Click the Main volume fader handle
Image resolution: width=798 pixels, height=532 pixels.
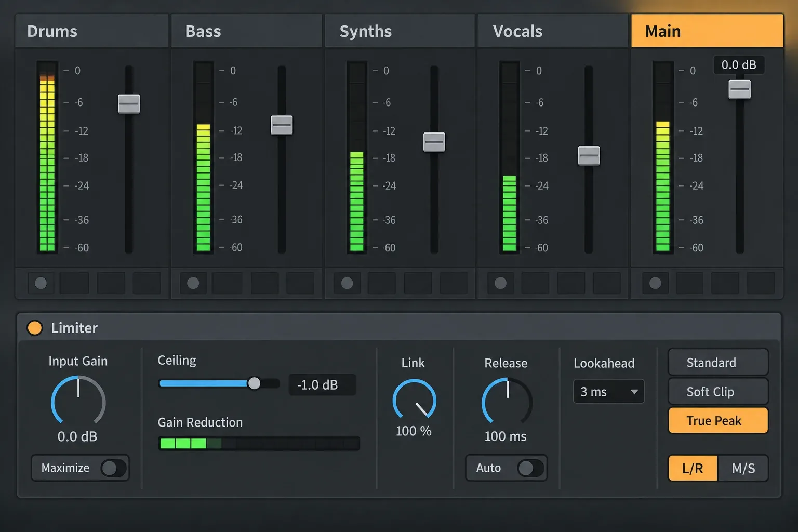coord(740,89)
